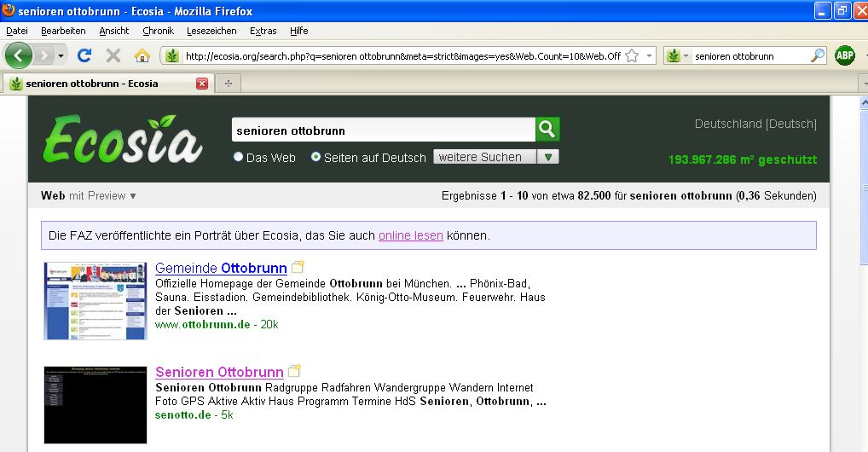The height and width of the screenshot is (452, 868).
Task: Bookmark this page with the star icon
Action: pyautogui.click(x=632, y=55)
